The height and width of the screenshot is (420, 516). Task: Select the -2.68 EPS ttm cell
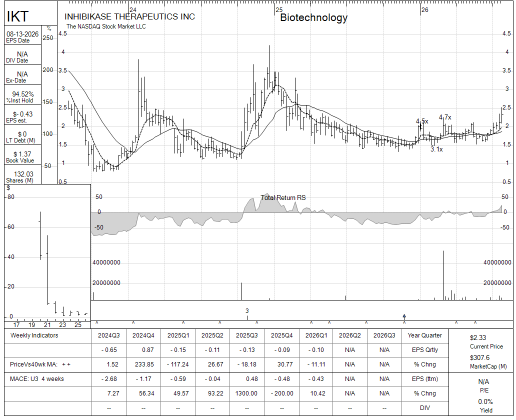pyautogui.click(x=109, y=379)
